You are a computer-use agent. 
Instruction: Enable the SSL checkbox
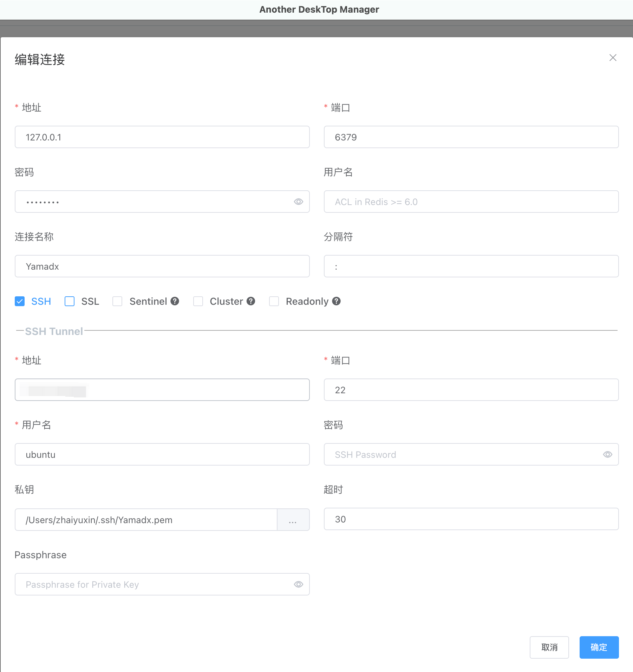pyautogui.click(x=70, y=301)
